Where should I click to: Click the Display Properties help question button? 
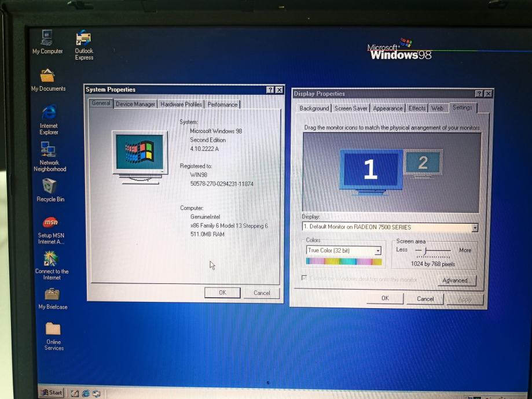[x=479, y=94]
